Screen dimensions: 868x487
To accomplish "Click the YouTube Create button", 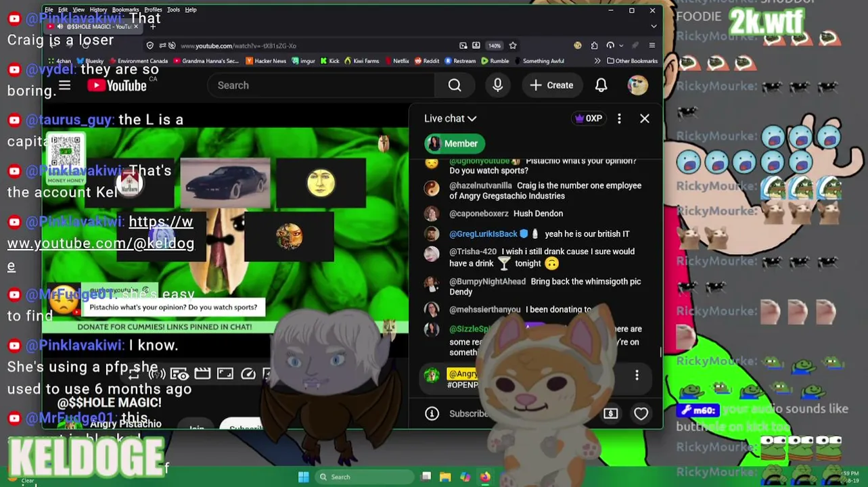I will click(x=551, y=85).
